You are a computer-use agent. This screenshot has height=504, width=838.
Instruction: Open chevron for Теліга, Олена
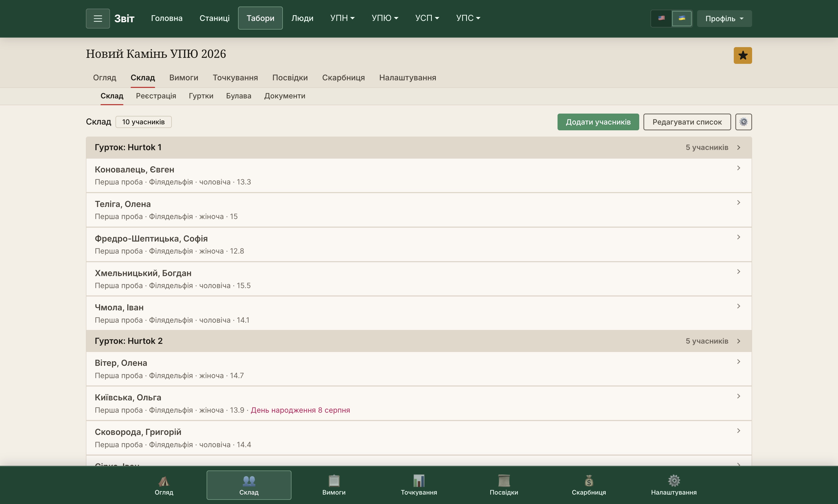(738, 203)
